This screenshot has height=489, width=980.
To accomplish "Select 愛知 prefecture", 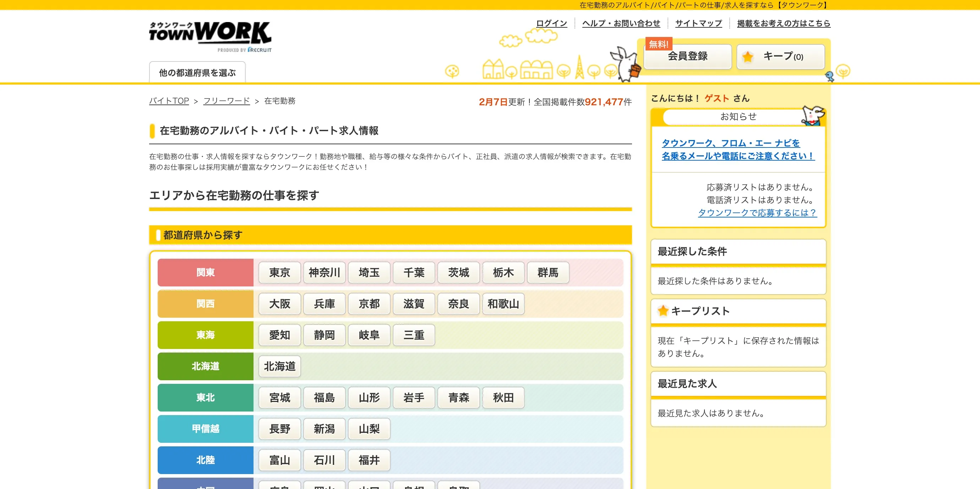I will click(x=280, y=335).
